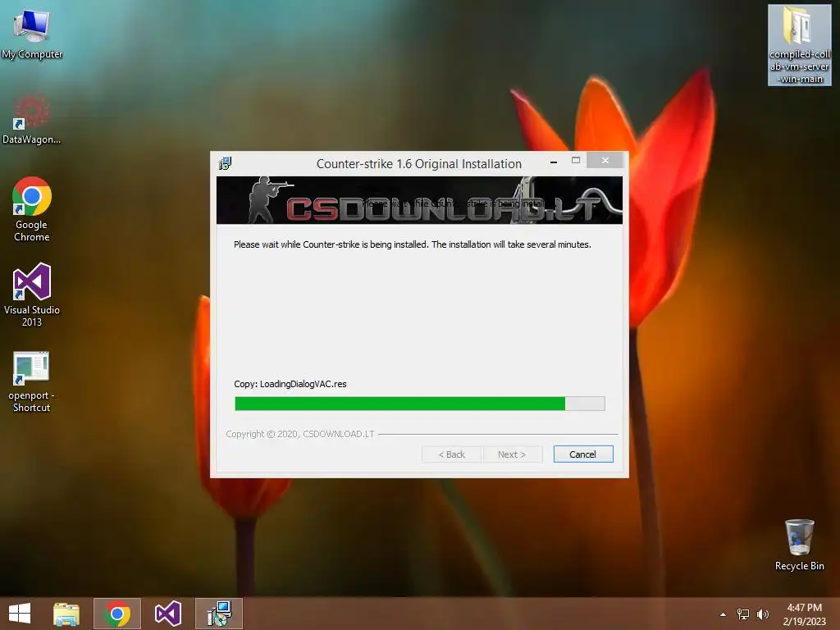
Task: Show hidden system tray icons
Action: tap(723, 614)
